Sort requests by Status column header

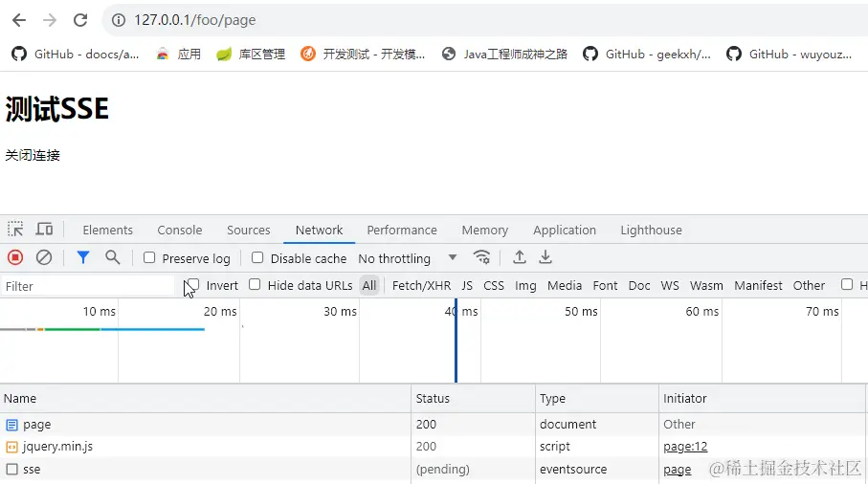pos(474,398)
